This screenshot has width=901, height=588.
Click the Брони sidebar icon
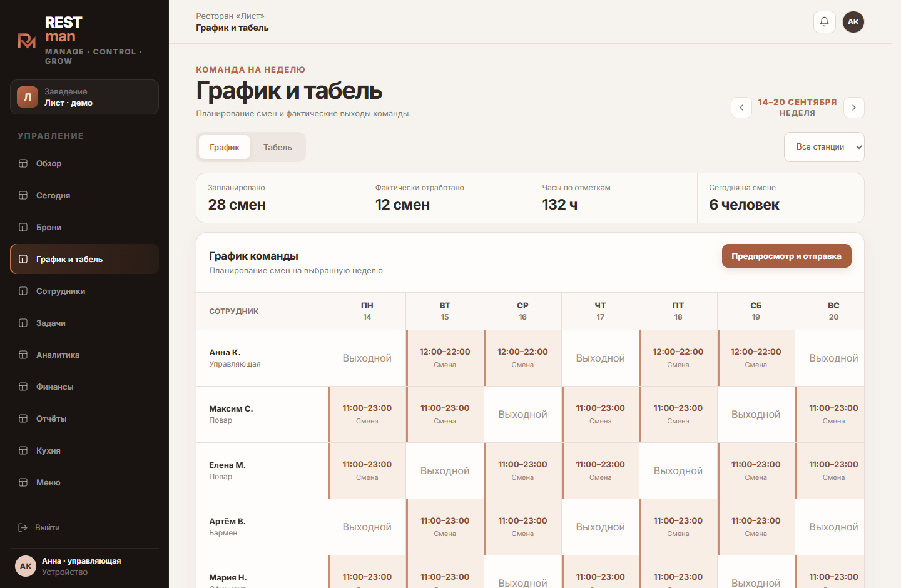(x=23, y=227)
